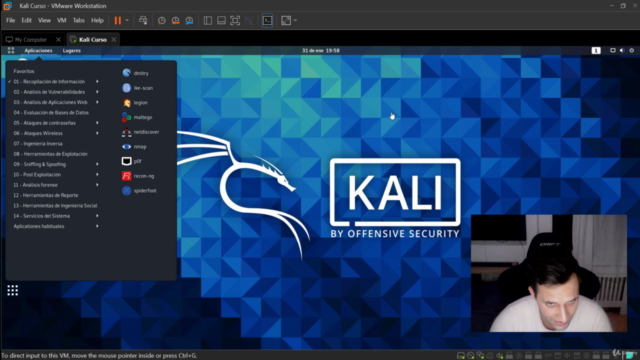Click the hard disk status icon
The height and width of the screenshot is (360, 640).
point(461,356)
